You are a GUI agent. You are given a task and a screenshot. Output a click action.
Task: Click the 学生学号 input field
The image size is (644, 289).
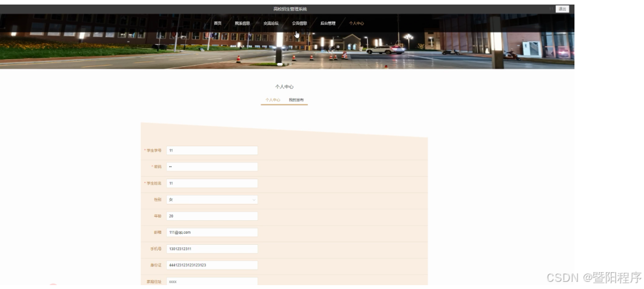pyautogui.click(x=212, y=151)
